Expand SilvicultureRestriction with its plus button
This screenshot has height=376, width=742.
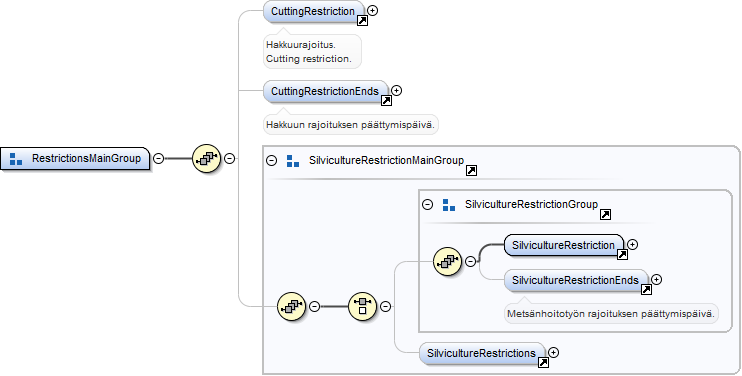tap(633, 245)
